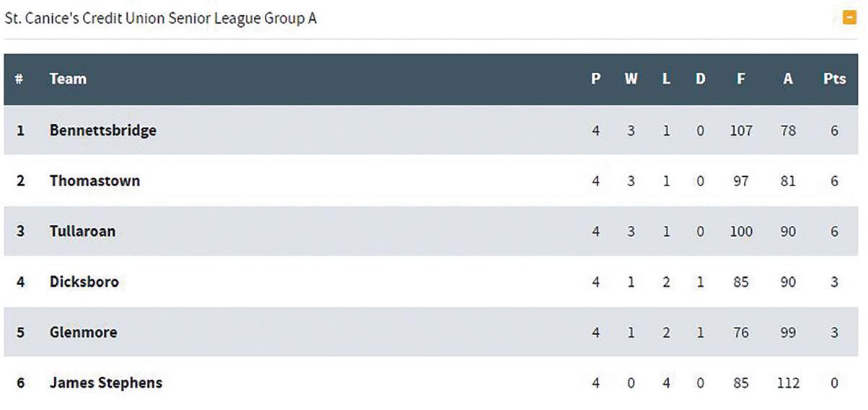Sort by the W (wins) column header
The image size is (868, 410).
631,79
